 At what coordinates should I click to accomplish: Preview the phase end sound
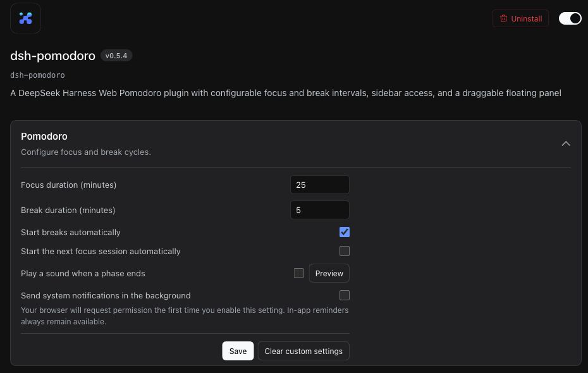[329, 273]
